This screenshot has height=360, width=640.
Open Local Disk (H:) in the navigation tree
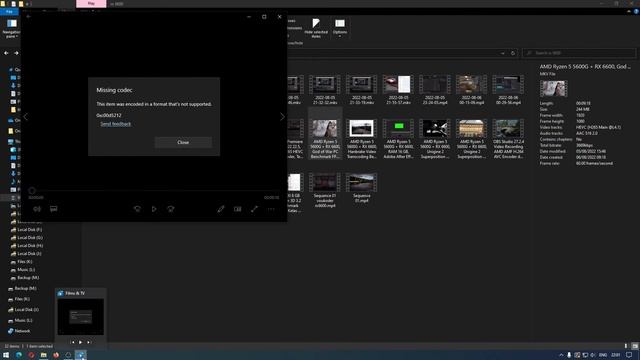click(29, 246)
